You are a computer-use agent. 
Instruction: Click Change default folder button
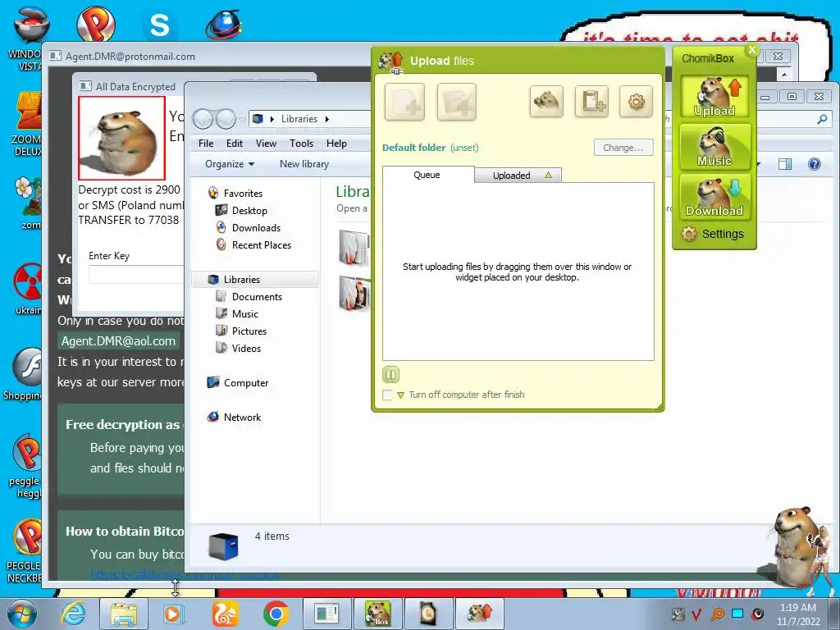point(623,148)
